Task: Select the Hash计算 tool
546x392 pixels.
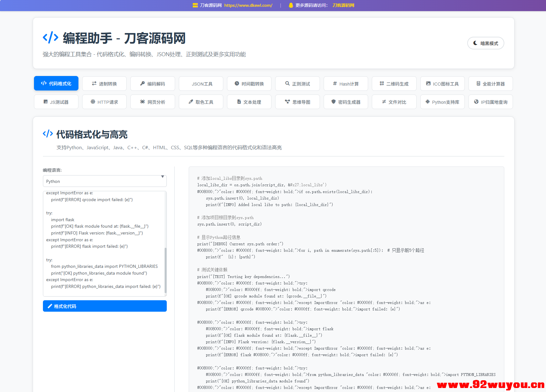Action: click(346, 83)
